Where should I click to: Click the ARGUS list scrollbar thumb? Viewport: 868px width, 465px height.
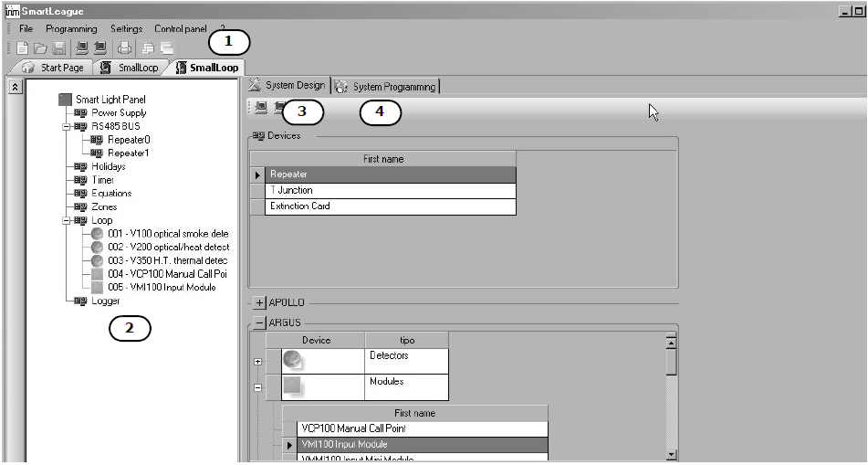(671, 363)
